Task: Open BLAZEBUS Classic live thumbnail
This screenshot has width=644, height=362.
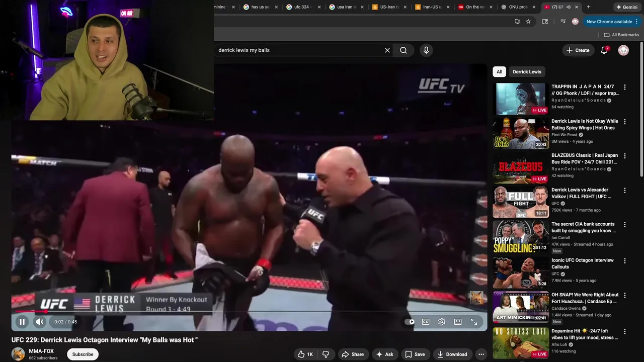Action: [520, 167]
